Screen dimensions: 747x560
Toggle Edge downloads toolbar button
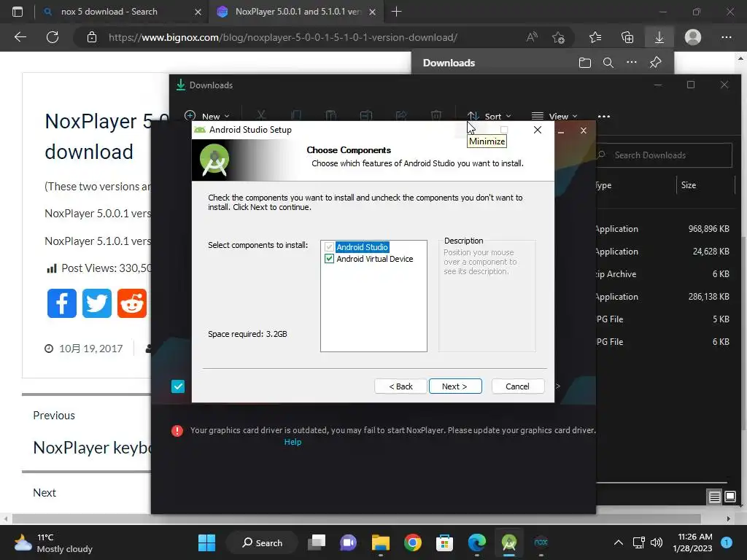pyautogui.click(x=659, y=37)
